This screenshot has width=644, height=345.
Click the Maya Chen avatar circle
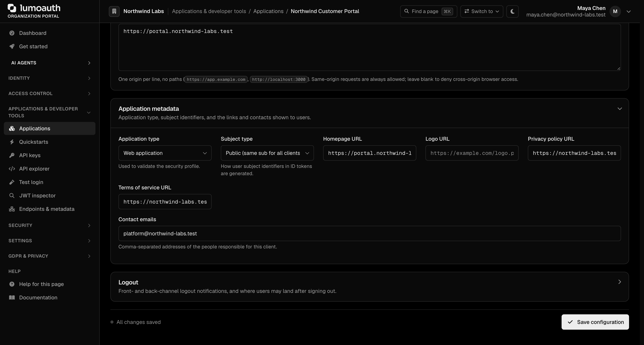615,11
